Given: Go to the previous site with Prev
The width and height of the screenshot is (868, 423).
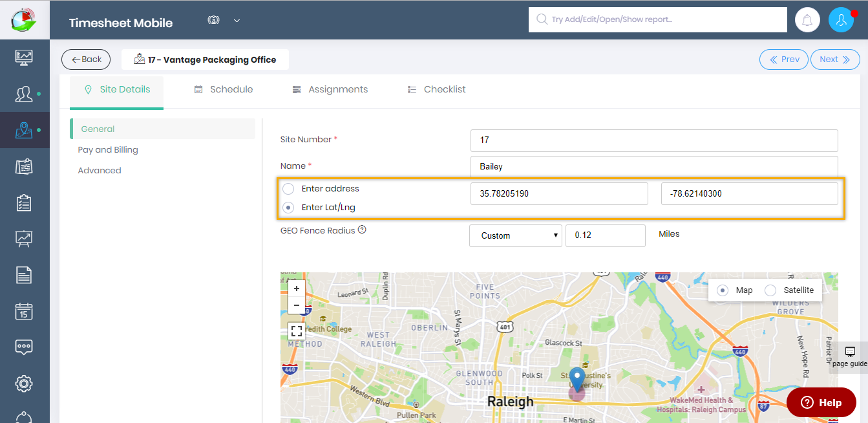Looking at the screenshot, I should (784, 60).
